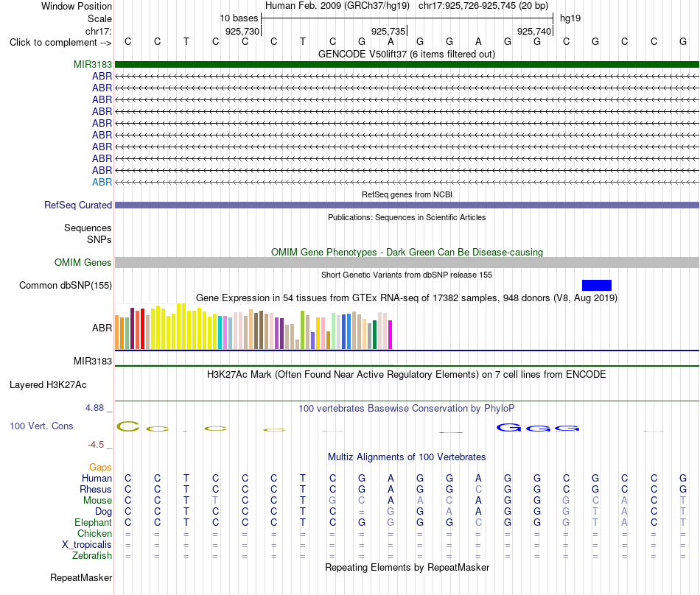Click the blue Common dbSNP variant box
Screen dimensions: 700x595
[596, 286]
